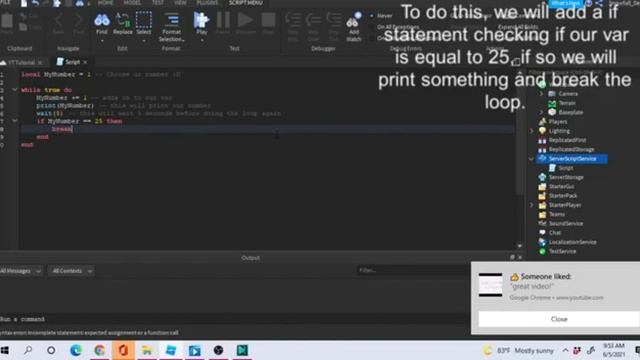Select the Select tool in Edit group
Screen dimensions: 640x360
[x=144, y=23]
